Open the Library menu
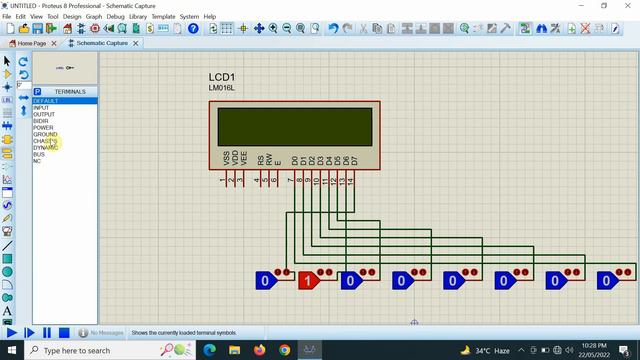Viewport: 640px width, 360px height. coord(138,17)
